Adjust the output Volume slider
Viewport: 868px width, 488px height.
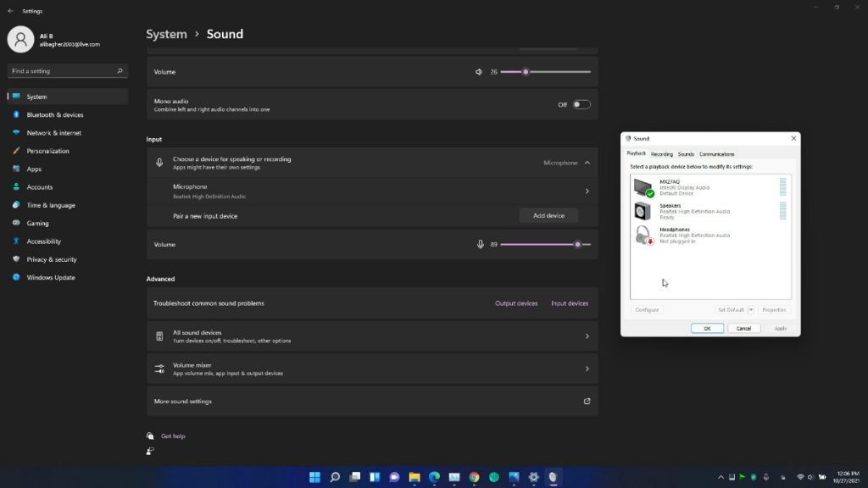(545, 72)
